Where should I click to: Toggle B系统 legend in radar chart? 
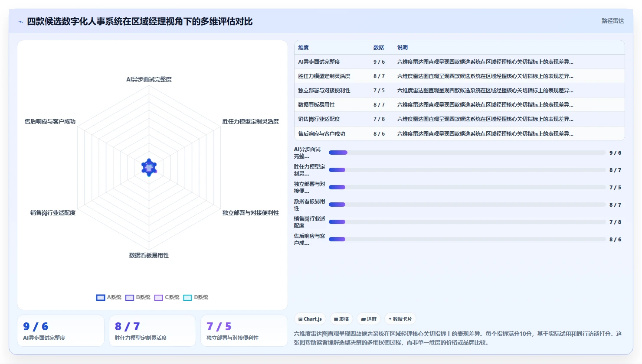(x=138, y=297)
